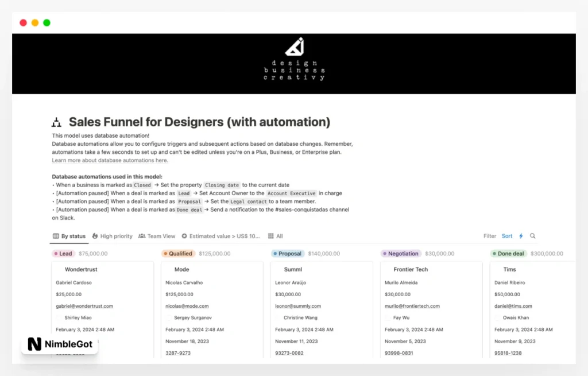Click the sales funnel hierarchy page icon

click(x=56, y=122)
